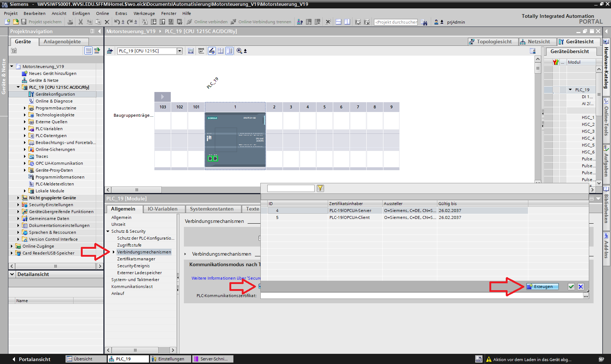
Task: Click the vertical split editor icon
Action: click(x=347, y=22)
